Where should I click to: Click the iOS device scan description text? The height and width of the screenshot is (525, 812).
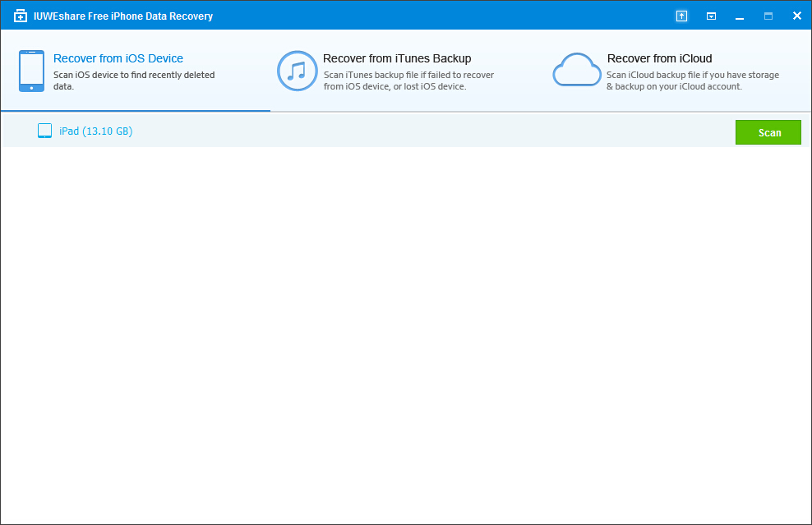click(134, 81)
